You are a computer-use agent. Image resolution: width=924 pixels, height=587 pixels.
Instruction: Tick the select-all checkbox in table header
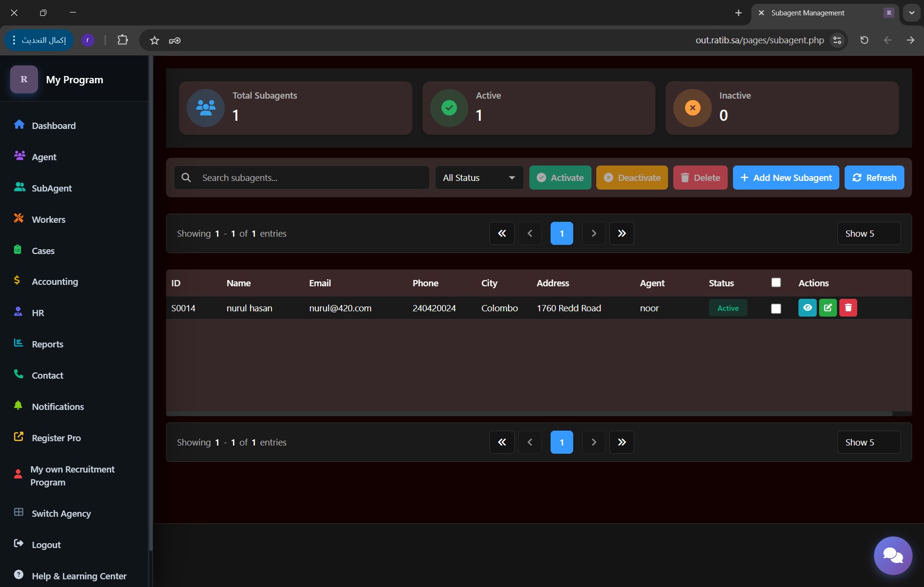pyautogui.click(x=776, y=283)
